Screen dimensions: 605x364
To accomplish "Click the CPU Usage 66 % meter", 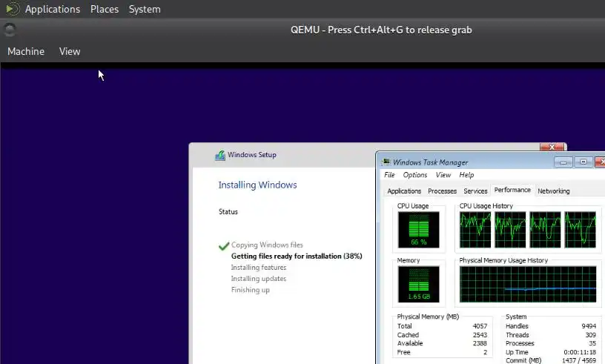I will click(x=419, y=230).
